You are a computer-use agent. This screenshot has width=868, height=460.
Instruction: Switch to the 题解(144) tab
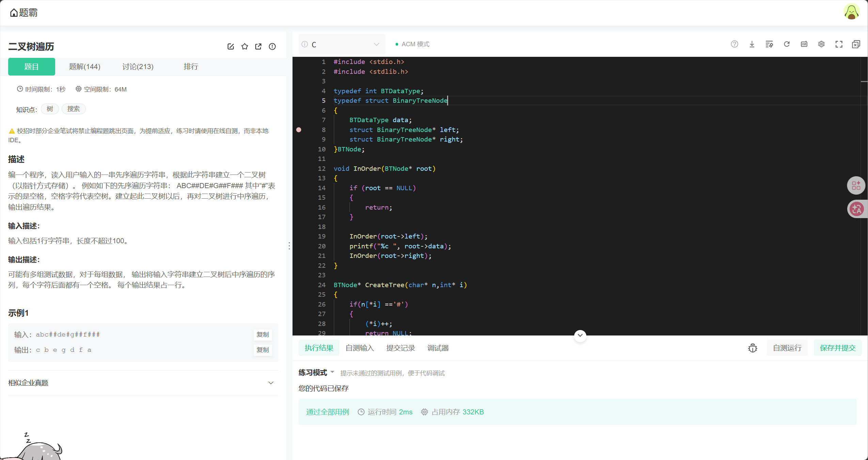click(84, 67)
